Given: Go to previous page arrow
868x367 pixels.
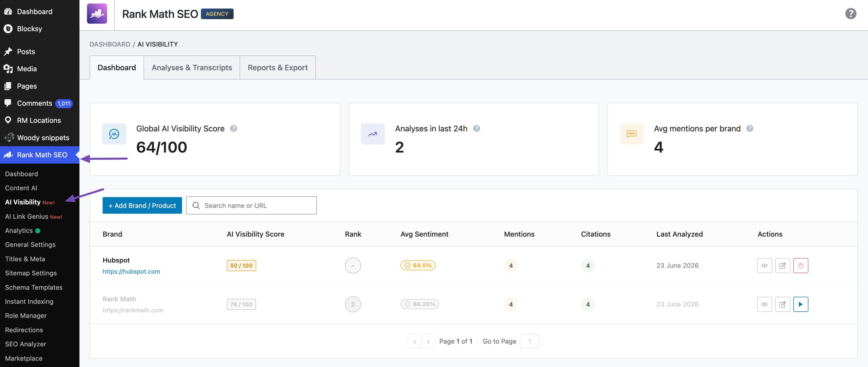Looking at the screenshot, I should [414, 341].
